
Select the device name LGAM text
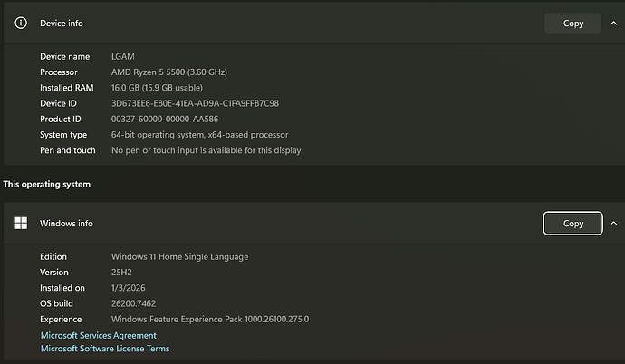pos(123,56)
